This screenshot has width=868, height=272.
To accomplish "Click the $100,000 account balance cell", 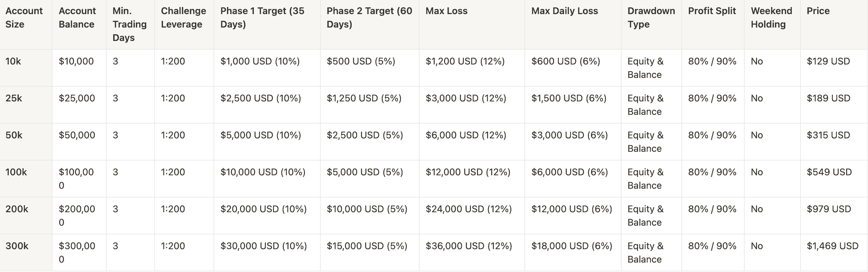I will pos(76,179).
